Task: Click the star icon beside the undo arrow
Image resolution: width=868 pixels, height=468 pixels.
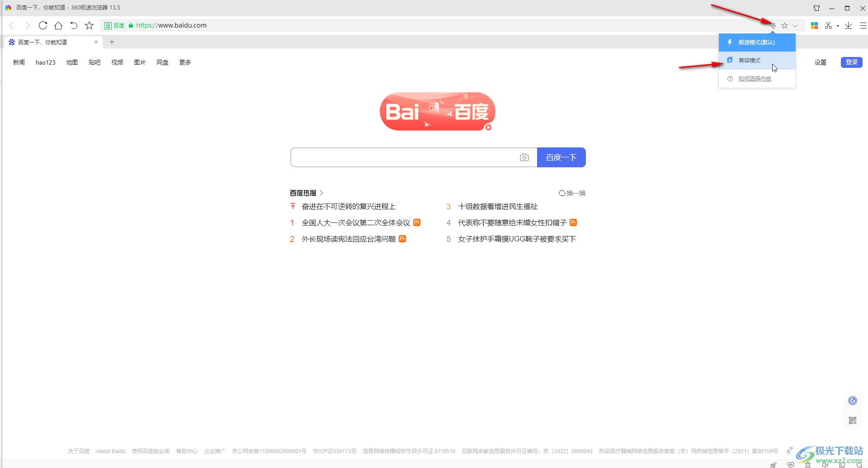Action: (x=90, y=25)
